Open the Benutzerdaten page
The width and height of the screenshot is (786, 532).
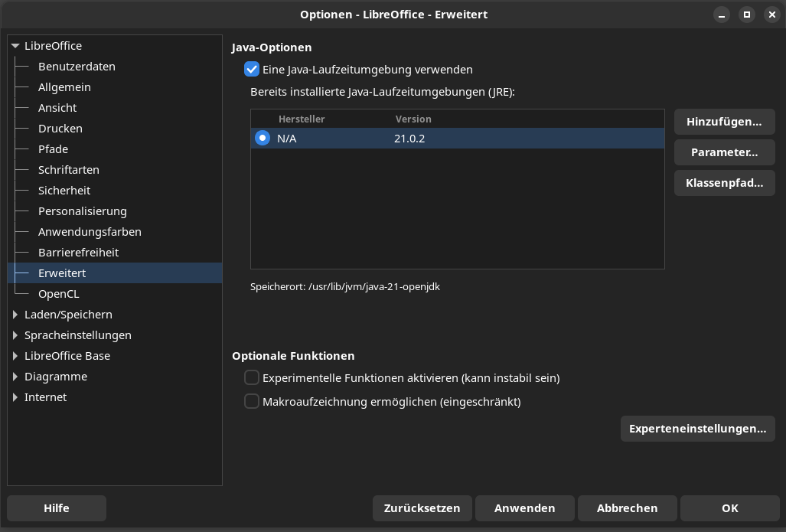point(77,67)
